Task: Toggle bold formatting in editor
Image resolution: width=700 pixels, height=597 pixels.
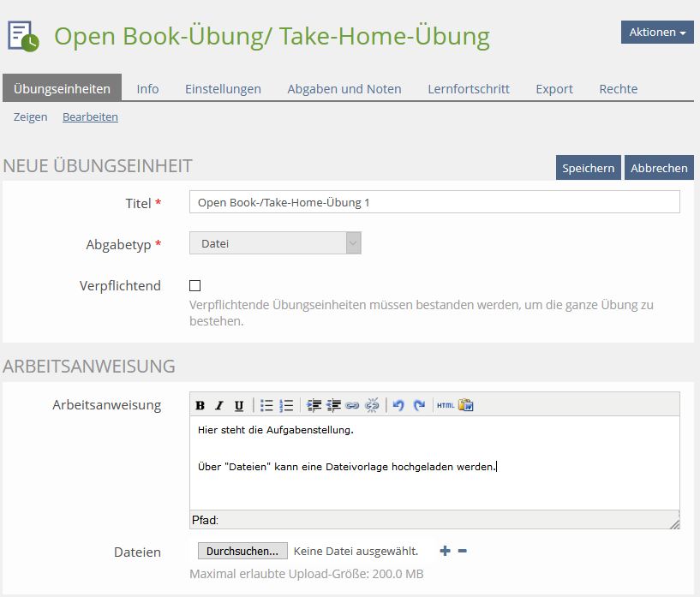Action: tap(200, 405)
